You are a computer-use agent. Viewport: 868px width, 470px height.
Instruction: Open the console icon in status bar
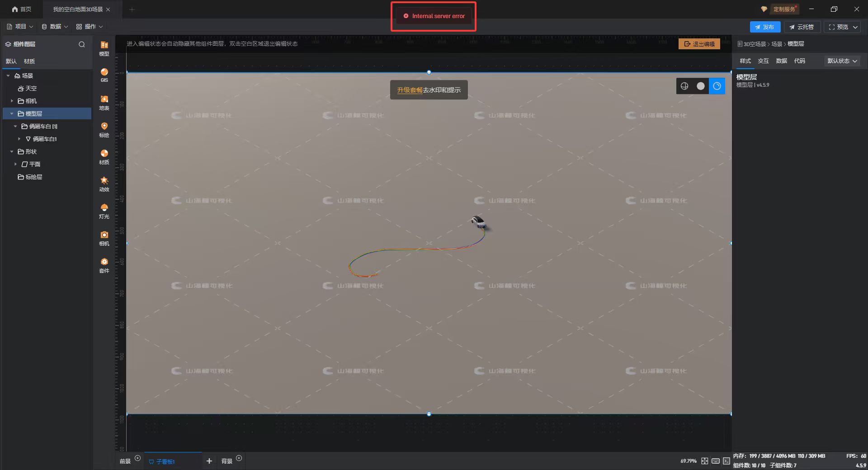pos(726,461)
